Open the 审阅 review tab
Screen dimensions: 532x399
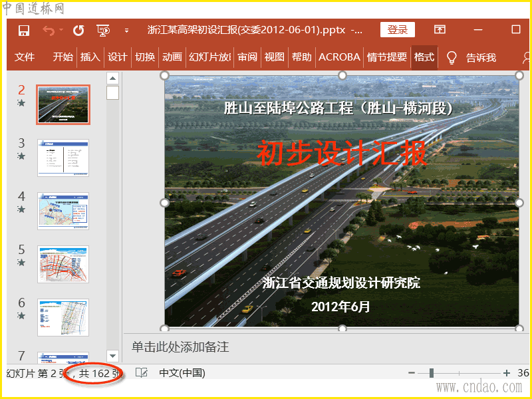(247, 57)
